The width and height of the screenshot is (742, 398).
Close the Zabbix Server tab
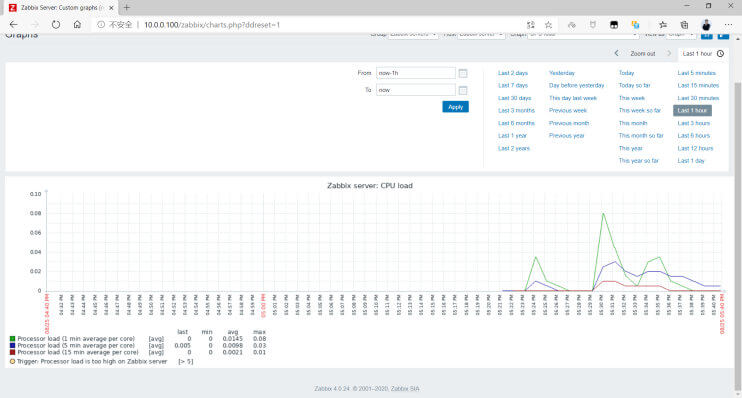coord(111,8)
